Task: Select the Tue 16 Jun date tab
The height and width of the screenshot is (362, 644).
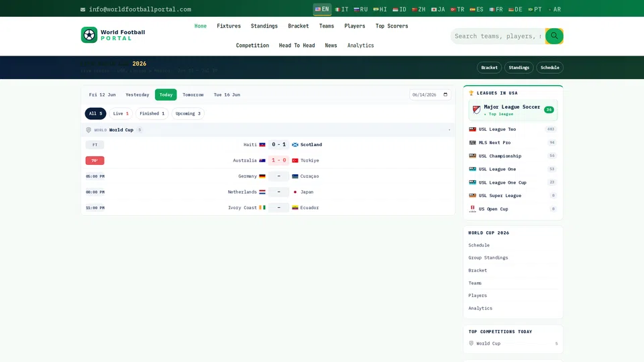Action: [227, 95]
